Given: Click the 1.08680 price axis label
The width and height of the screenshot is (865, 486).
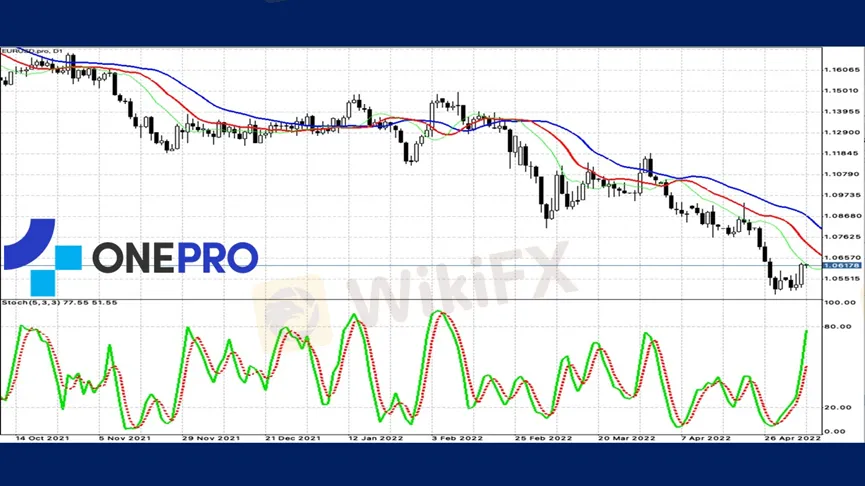Looking at the screenshot, I should pyautogui.click(x=838, y=216).
